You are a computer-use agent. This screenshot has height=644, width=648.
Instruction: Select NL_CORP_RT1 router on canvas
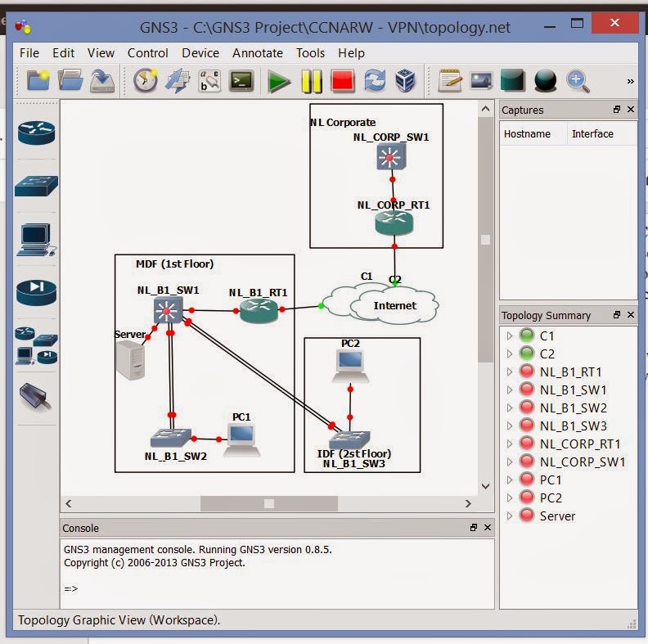[x=394, y=223]
